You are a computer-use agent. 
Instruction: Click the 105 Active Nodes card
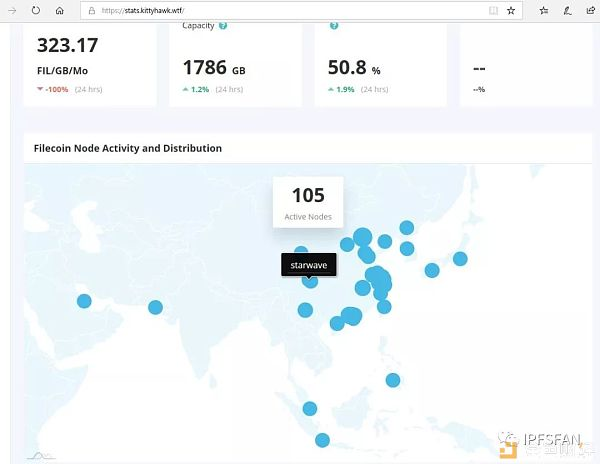tap(308, 202)
